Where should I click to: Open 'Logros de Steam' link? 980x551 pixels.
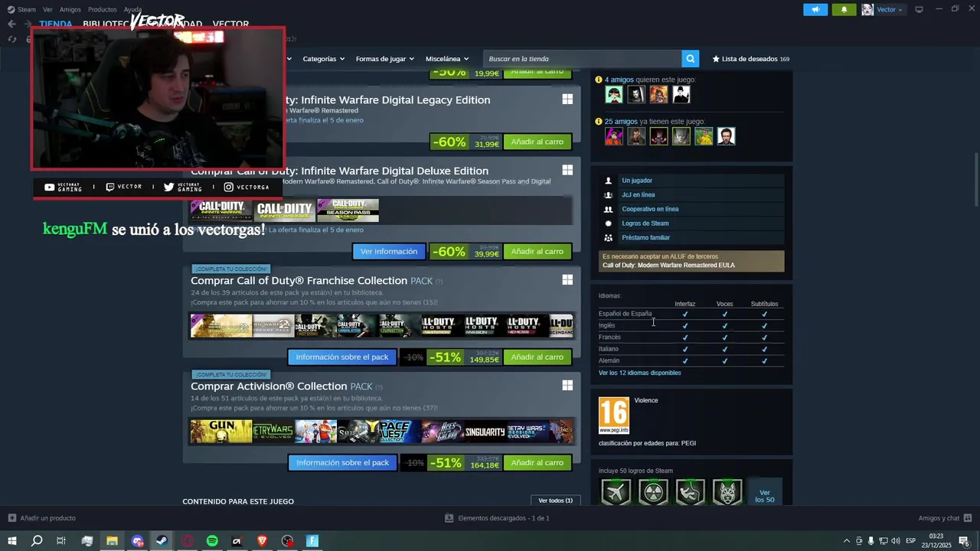(645, 223)
